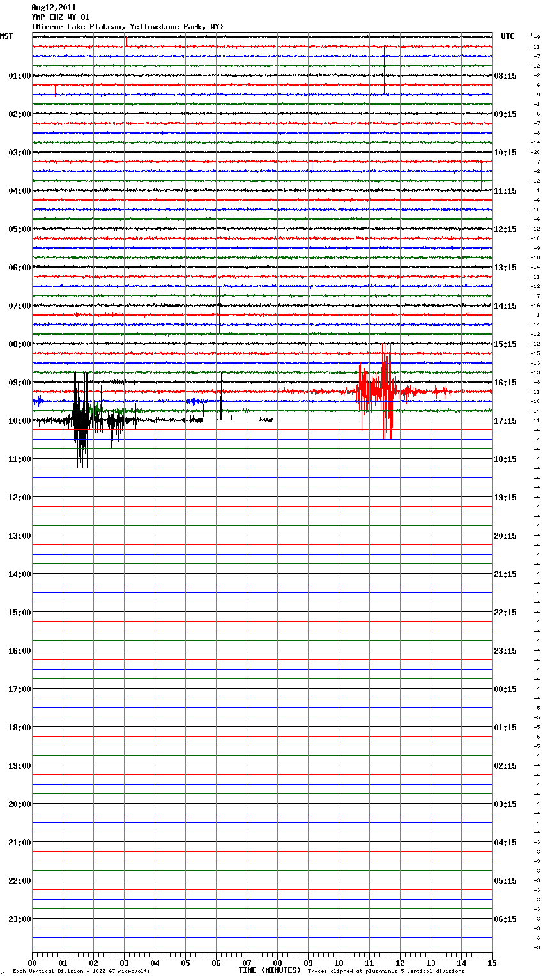This screenshot has width=543, height=980.
Task: Click the MST timezone label
Action: click(x=6, y=36)
